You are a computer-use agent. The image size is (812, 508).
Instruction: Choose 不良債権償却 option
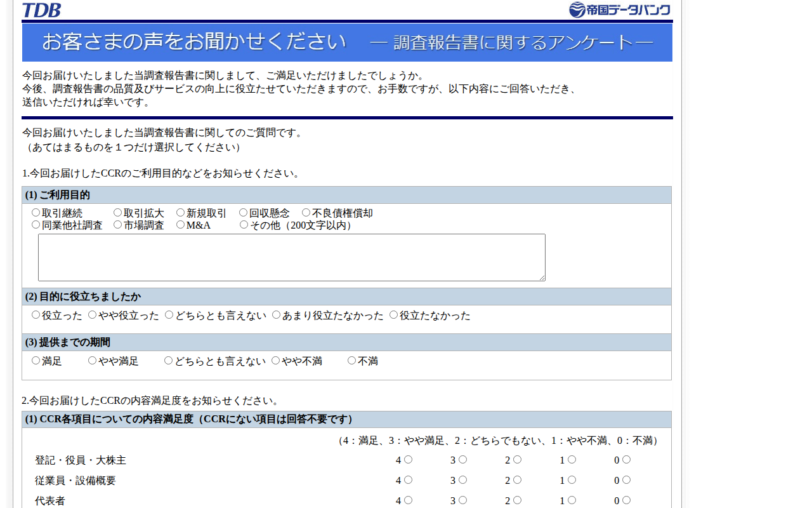coord(306,213)
